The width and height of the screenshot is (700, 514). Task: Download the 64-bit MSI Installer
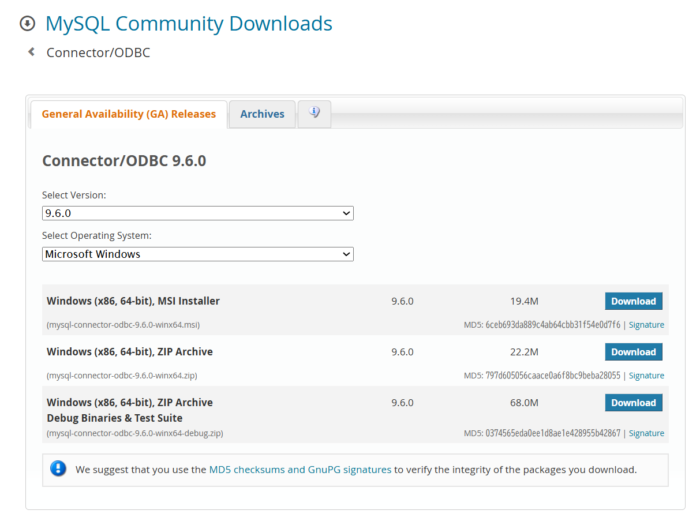[633, 301]
